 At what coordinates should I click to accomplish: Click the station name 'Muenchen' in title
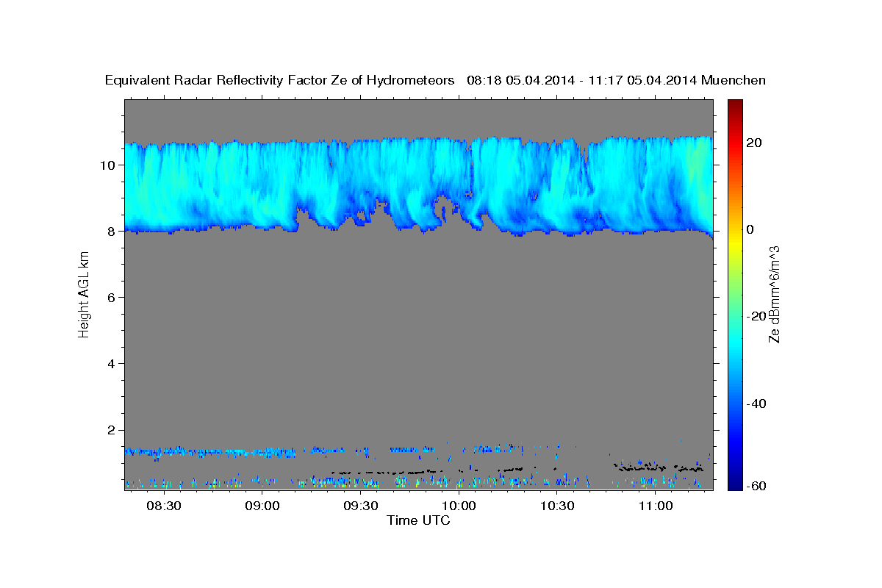(x=734, y=80)
